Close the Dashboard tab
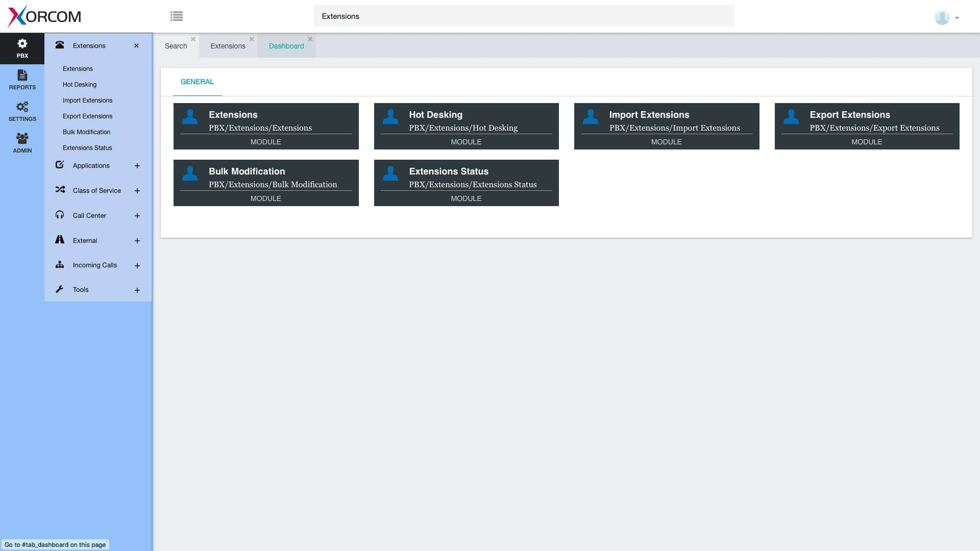Screen dimensions: 980x551 coord(310,39)
